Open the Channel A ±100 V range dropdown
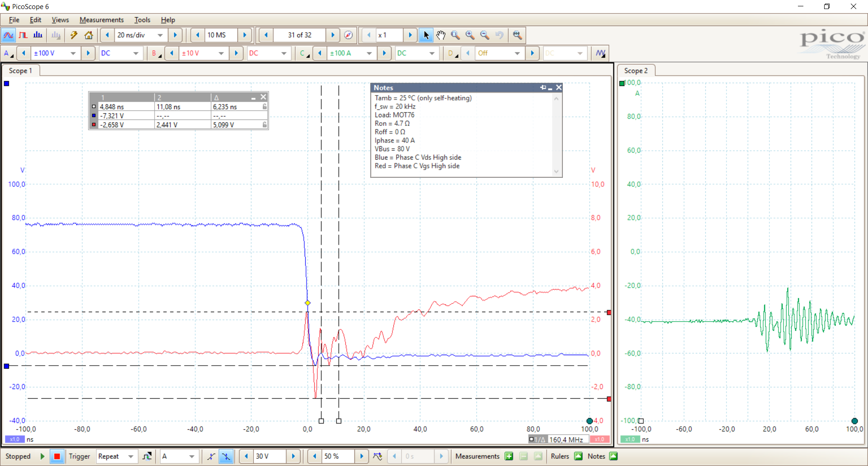 tap(73, 53)
